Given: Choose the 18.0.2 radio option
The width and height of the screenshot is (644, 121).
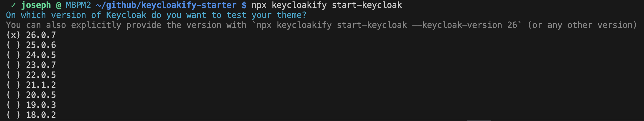Looking at the screenshot, I should coord(13,115).
